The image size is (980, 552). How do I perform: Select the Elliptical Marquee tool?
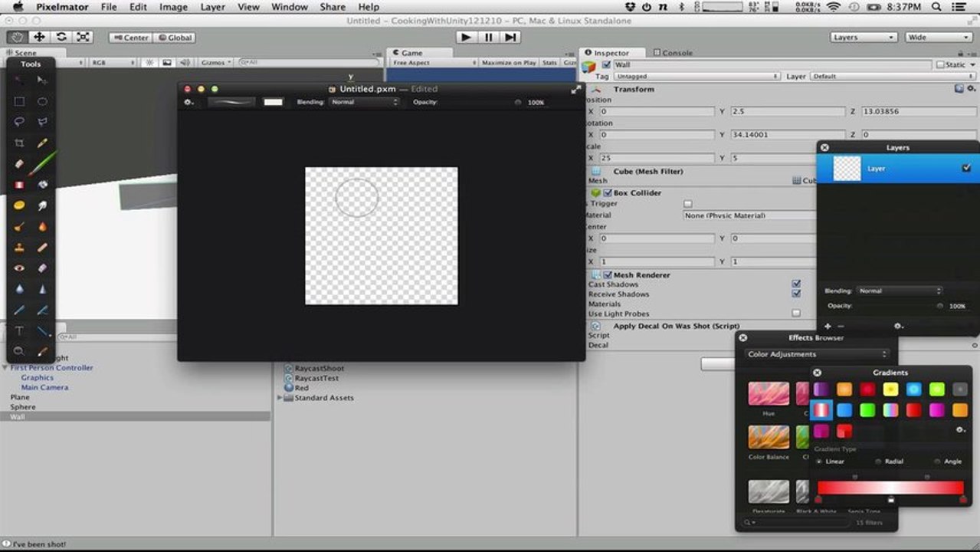[x=42, y=101]
